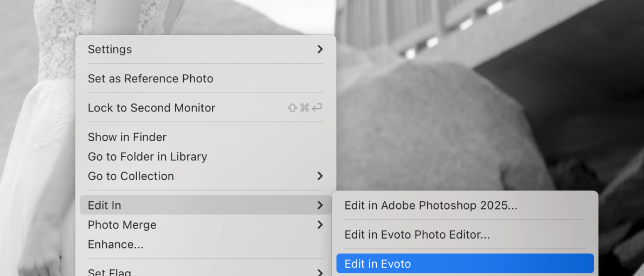Open the Photo Merge entry
The image size is (644, 276).
pyautogui.click(x=205, y=225)
